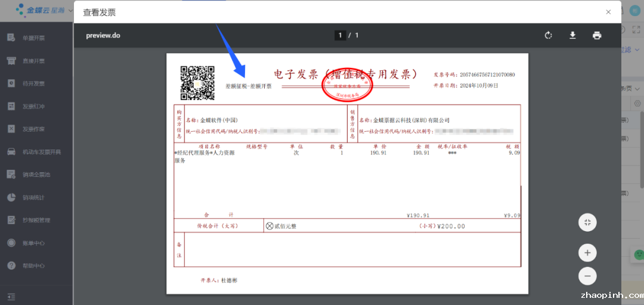Viewport: 644px width, 305px height.
Task: Click the 发票红冲 sidebar icon
Action: coord(11,106)
